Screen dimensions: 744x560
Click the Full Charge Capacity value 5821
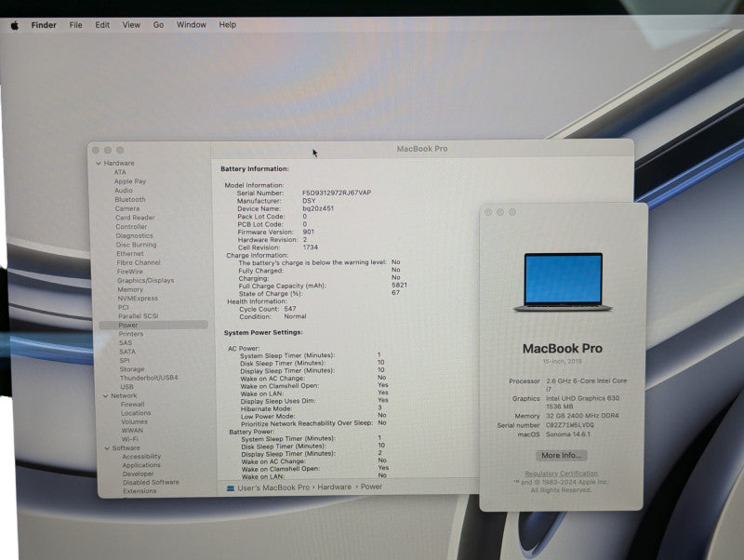pos(400,286)
